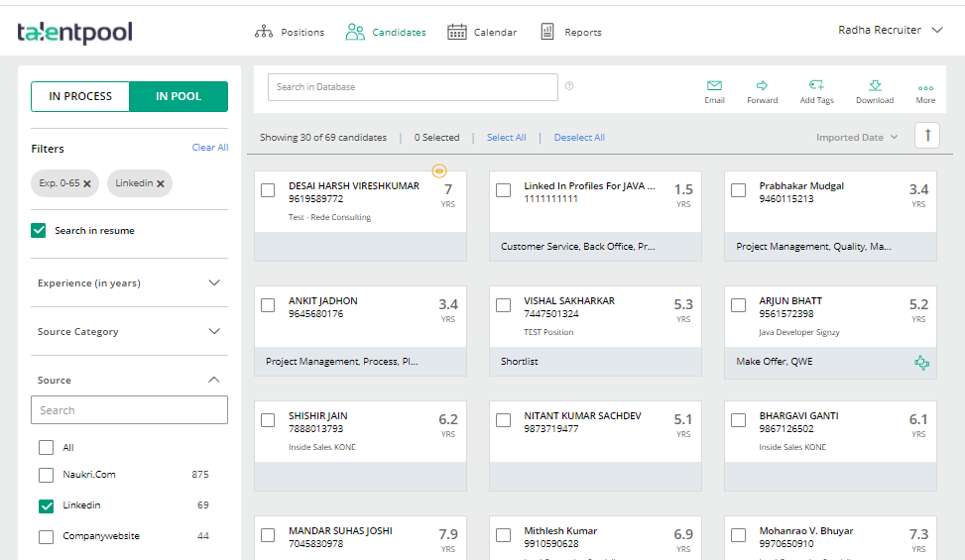Click the Download icon
This screenshot has width=965, height=560.
875,85
